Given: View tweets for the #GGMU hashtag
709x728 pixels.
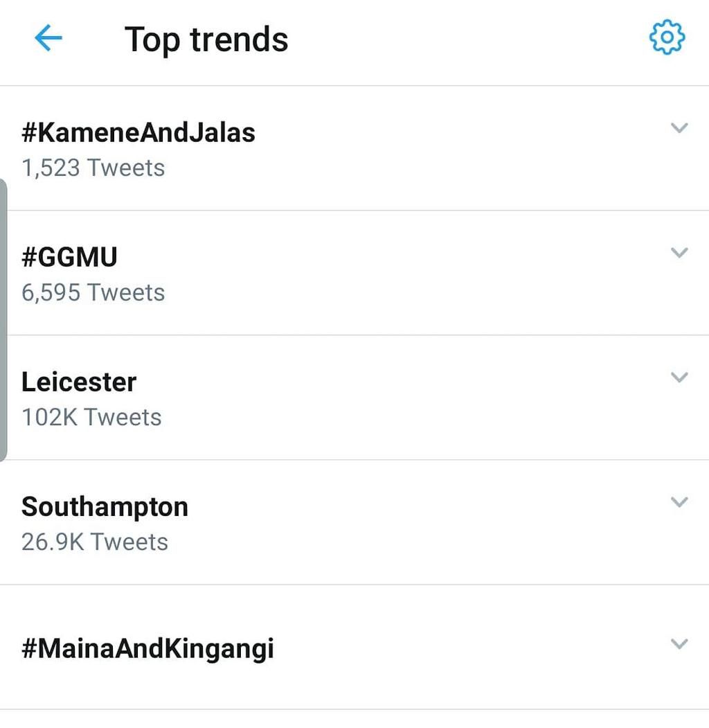Looking at the screenshot, I should click(x=70, y=257).
